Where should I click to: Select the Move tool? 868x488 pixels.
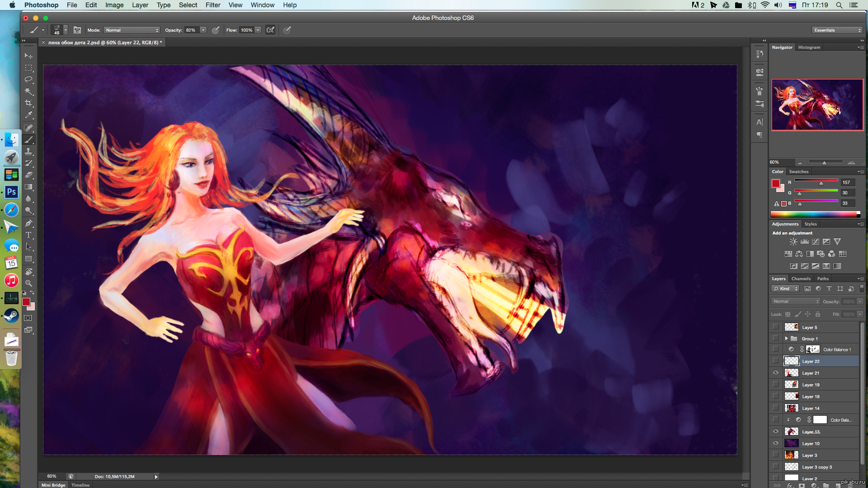point(29,56)
